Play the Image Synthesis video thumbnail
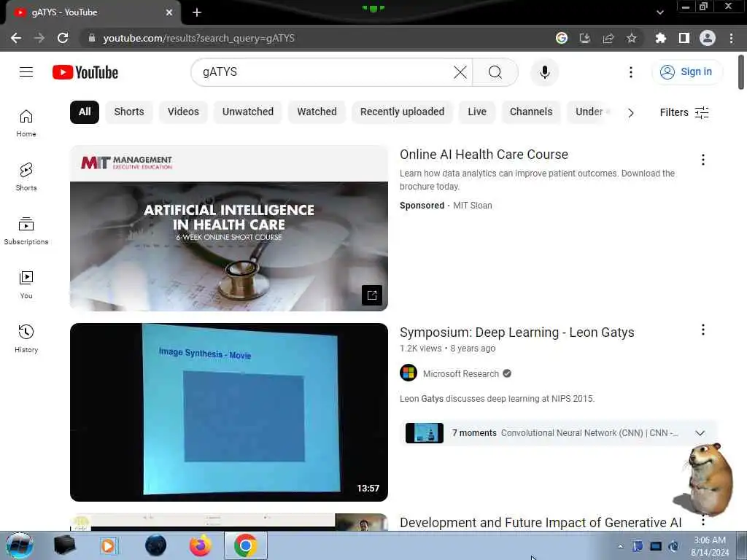The height and width of the screenshot is (560, 747). (x=228, y=412)
